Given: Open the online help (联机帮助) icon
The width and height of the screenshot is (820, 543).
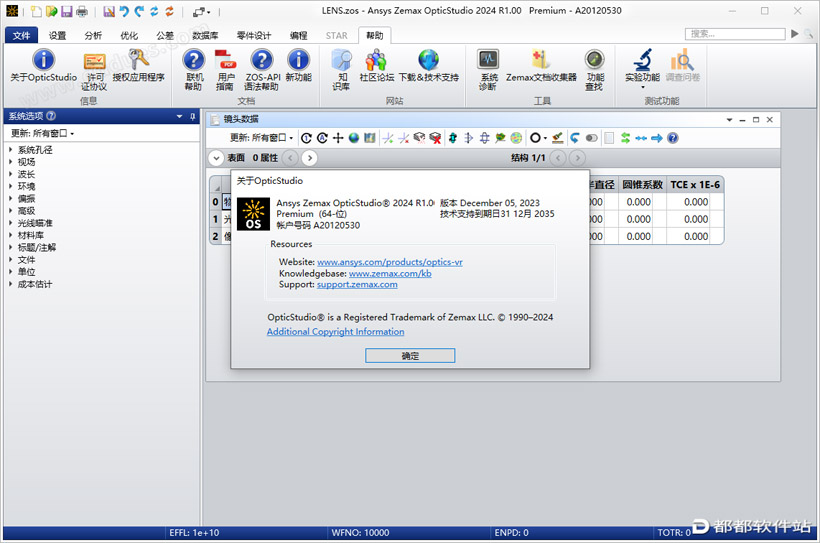Looking at the screenshot, I should click(193, 60).
